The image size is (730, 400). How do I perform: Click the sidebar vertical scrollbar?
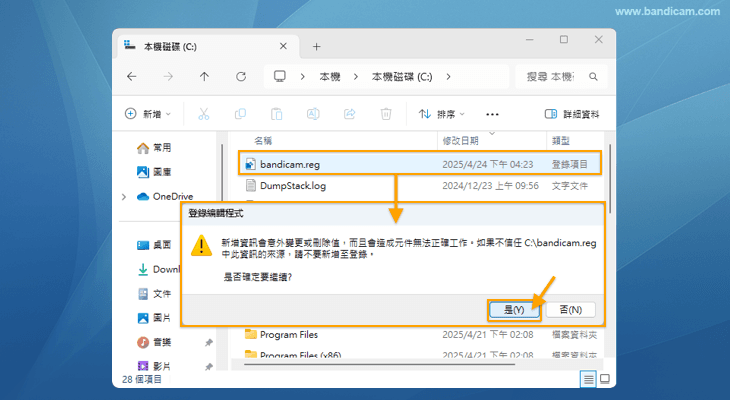[x=222, y=175]
